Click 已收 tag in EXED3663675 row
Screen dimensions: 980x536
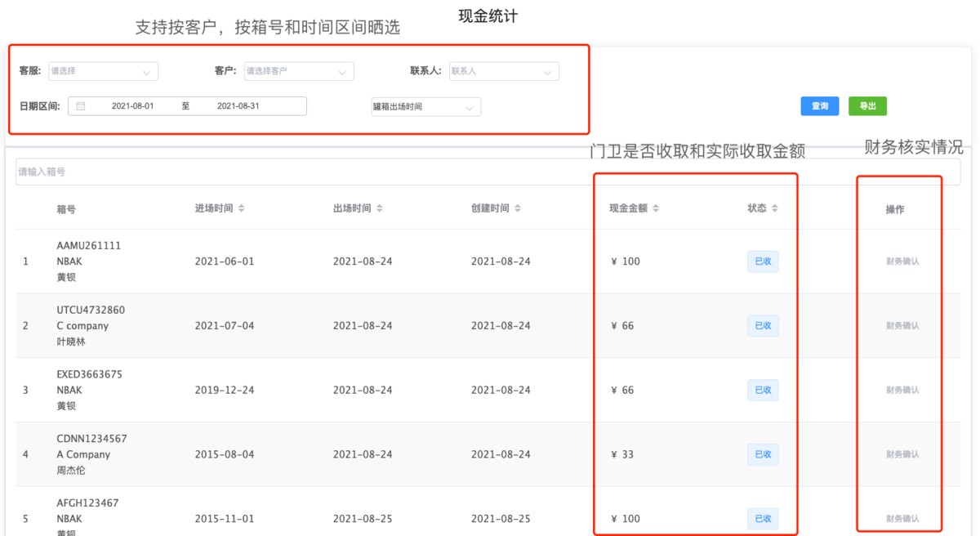pyautogui.click(x=763, y=390)
